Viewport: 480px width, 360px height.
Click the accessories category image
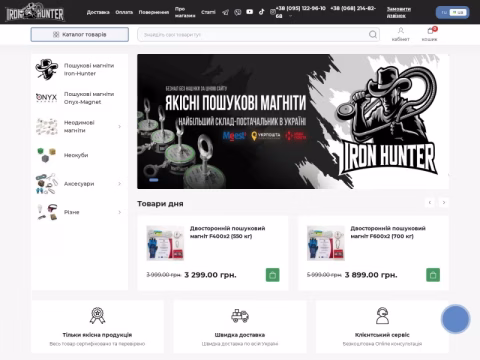47,184
